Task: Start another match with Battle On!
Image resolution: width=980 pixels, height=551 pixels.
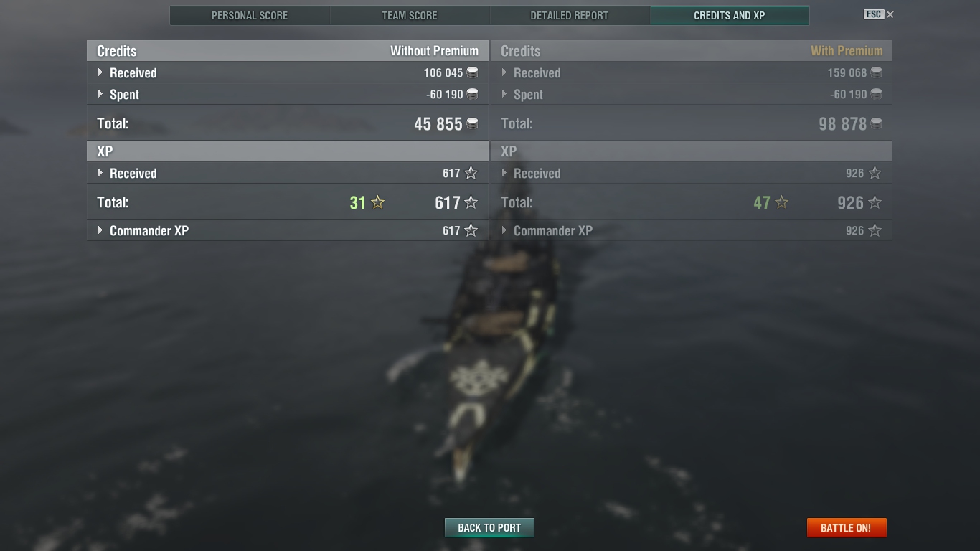Action: 847,527
